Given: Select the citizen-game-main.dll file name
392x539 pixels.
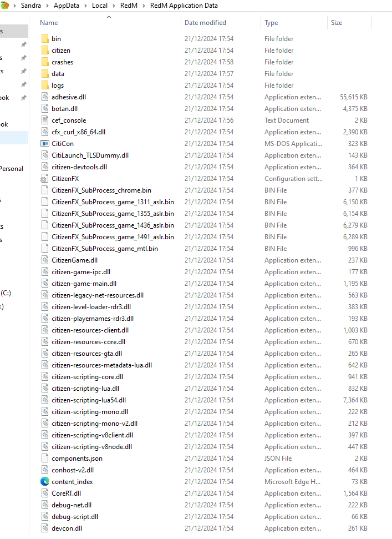Looking at the screenshot, I should (x=84, y=284).
